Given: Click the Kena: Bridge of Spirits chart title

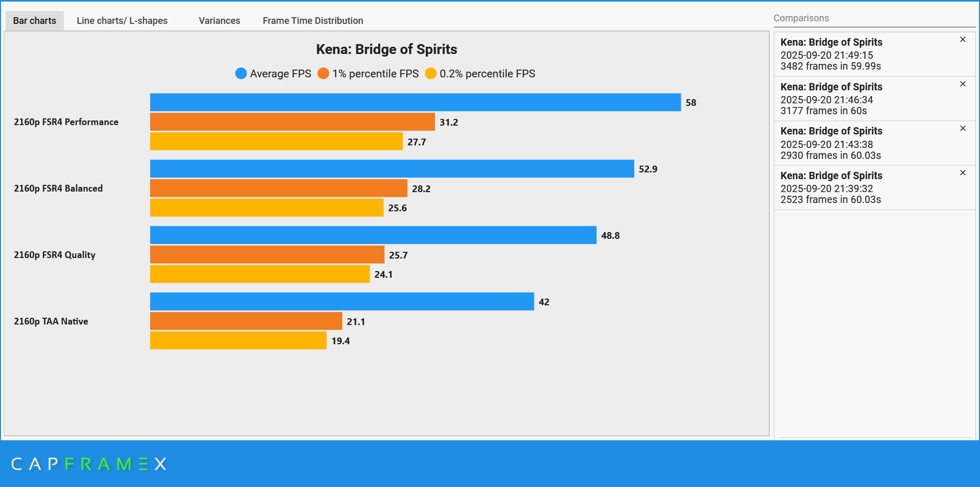Looking at the screenshot, I should click(x=386, y=49).
